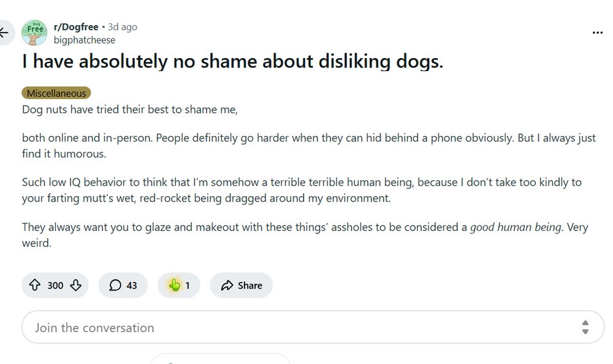Click the Share button to copy the post
The width and height of the screenshot is (613, 364).
tap(241, 285)
